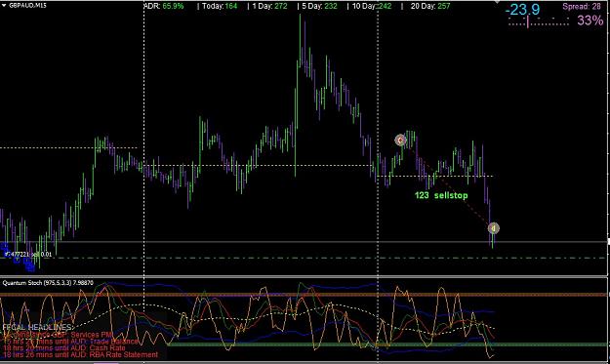610x364 pixels.
Task: Click the red trade entry circle marker
Action: coord(400,140)
